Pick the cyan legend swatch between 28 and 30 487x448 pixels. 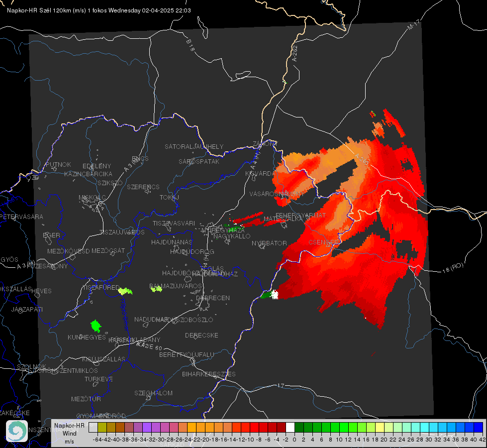point(424,428)
